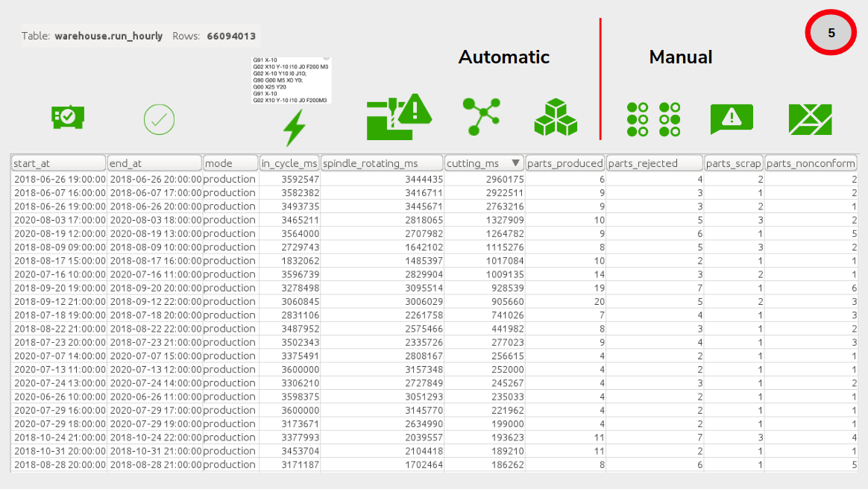Click the circled checkmark icon
This screenshot has height=489, width=868.
click(159, 119)
